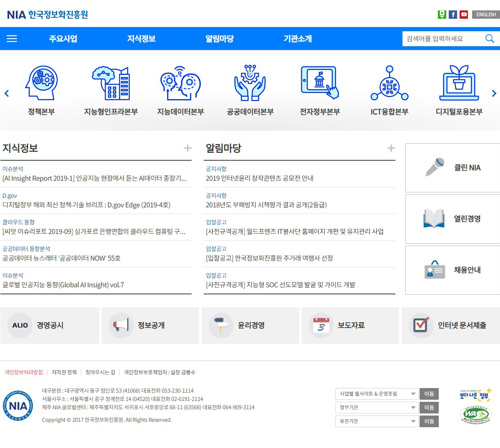Click the search magnifier icon
500x448 pixels.
tap(490, 39)
